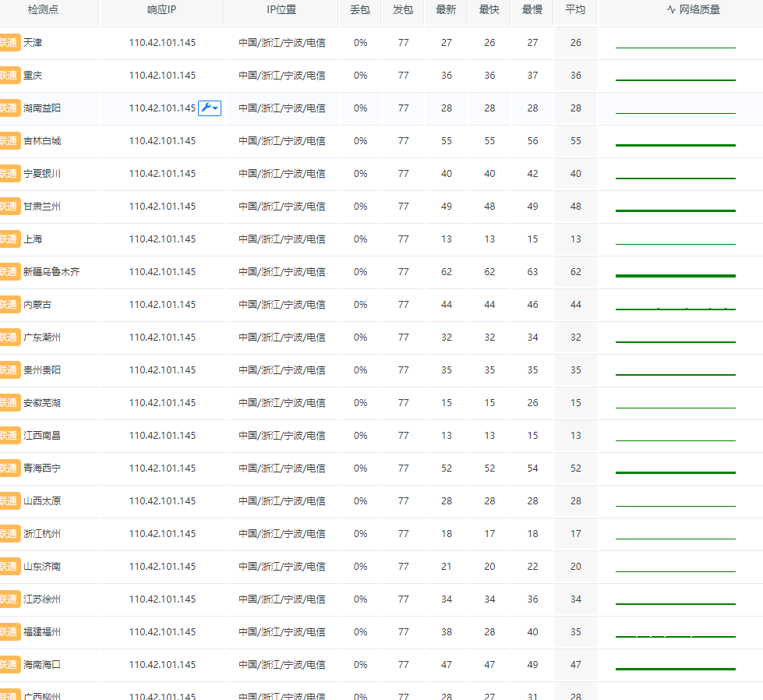This screenshot has height=700, width=763.
Task: Click the 联通 badge beside 天津
Action: [x=9, y=43]
